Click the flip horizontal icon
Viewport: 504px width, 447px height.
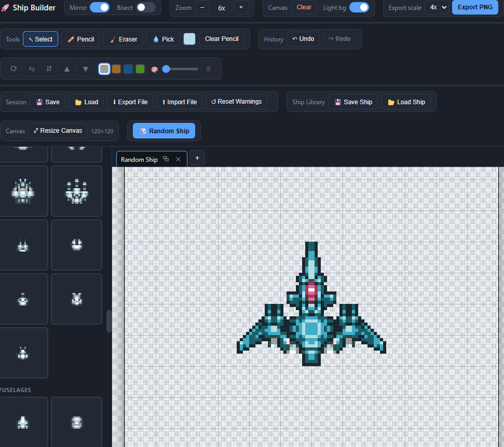tap(32, 69)
